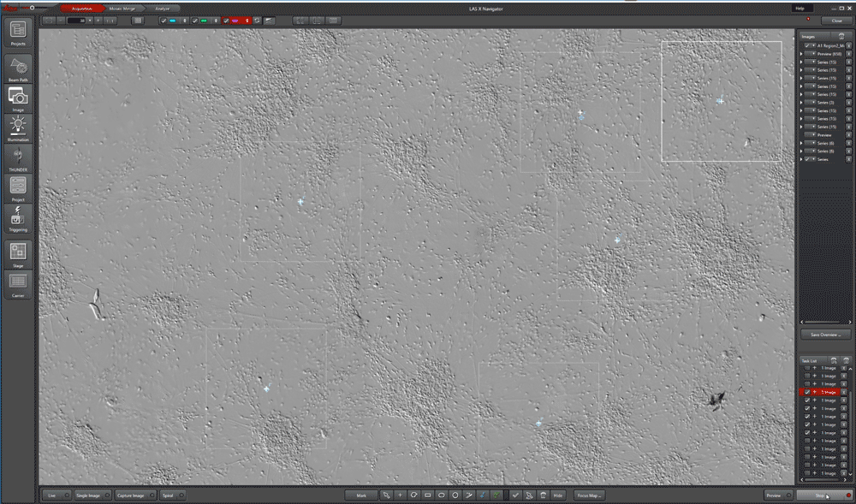
Task: Open the Triggering panel
Action: tap(18, 219)
